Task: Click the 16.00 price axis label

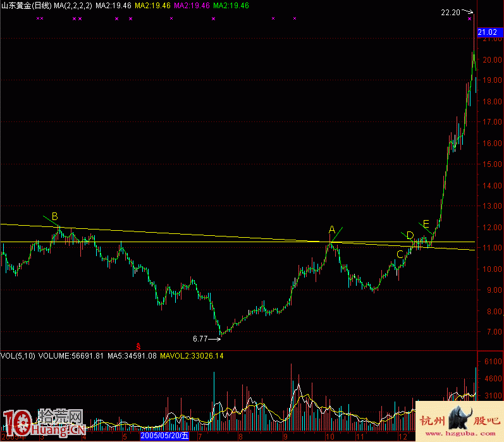Action: (x=493, y=144)
